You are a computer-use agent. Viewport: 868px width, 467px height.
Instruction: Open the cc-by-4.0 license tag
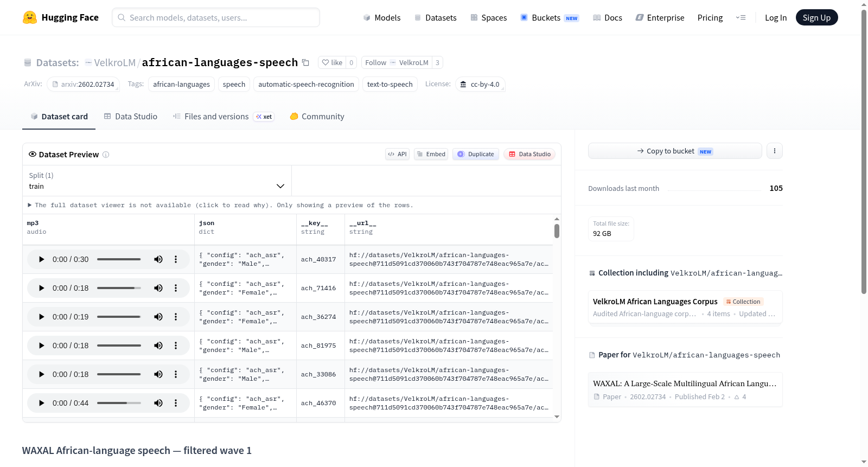tap(480, 84)
